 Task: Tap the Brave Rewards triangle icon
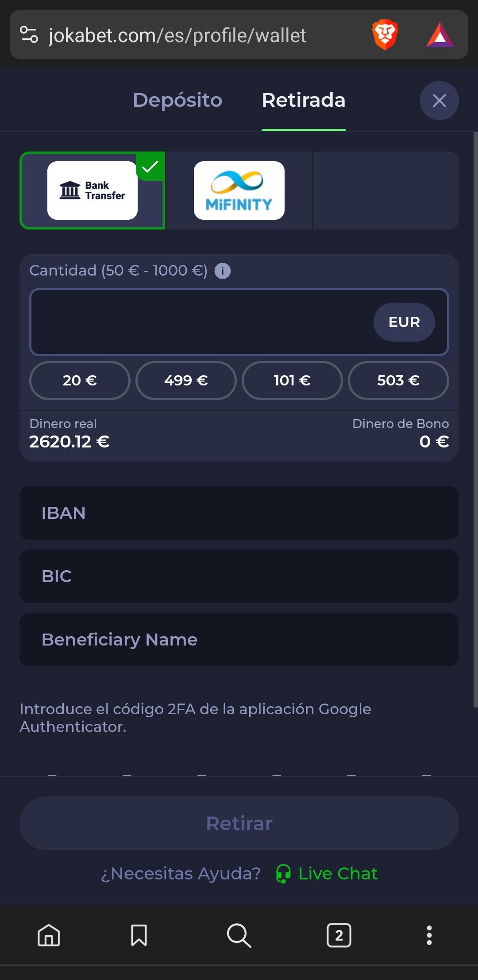coord(439,35)
